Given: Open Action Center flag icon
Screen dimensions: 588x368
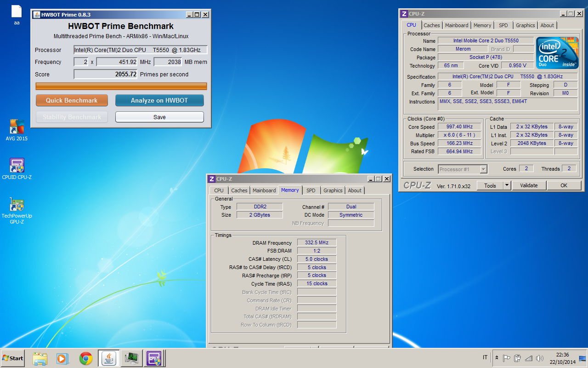Looking at the screenshot, I should (x=507, y=358).
